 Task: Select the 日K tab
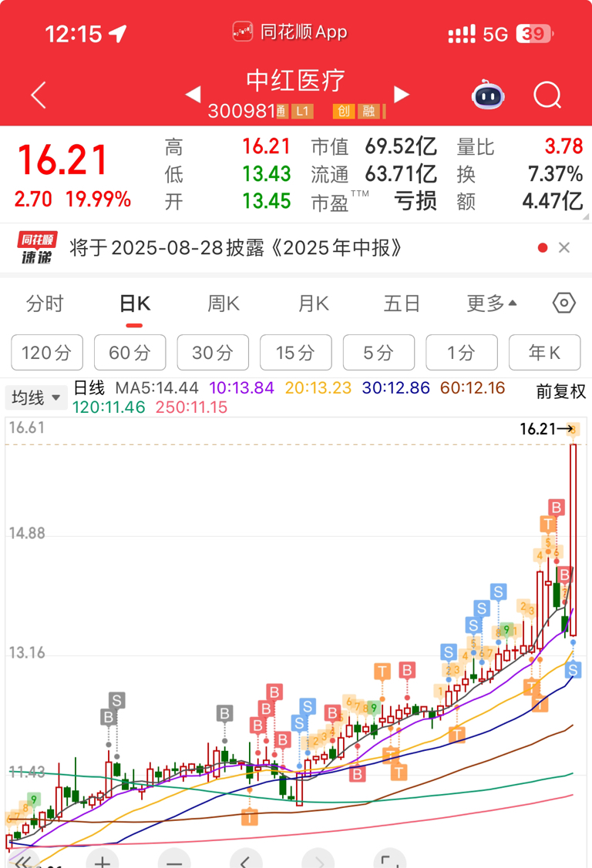point(135,303)
